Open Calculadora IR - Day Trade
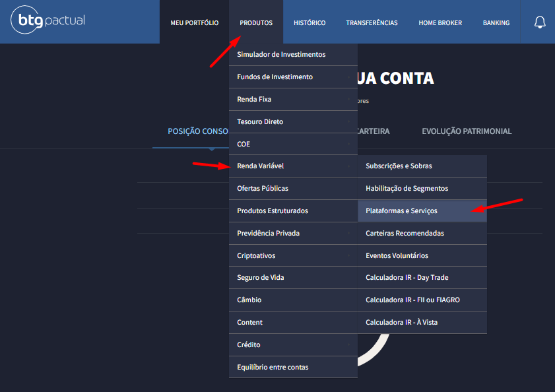 click(422, 278)
